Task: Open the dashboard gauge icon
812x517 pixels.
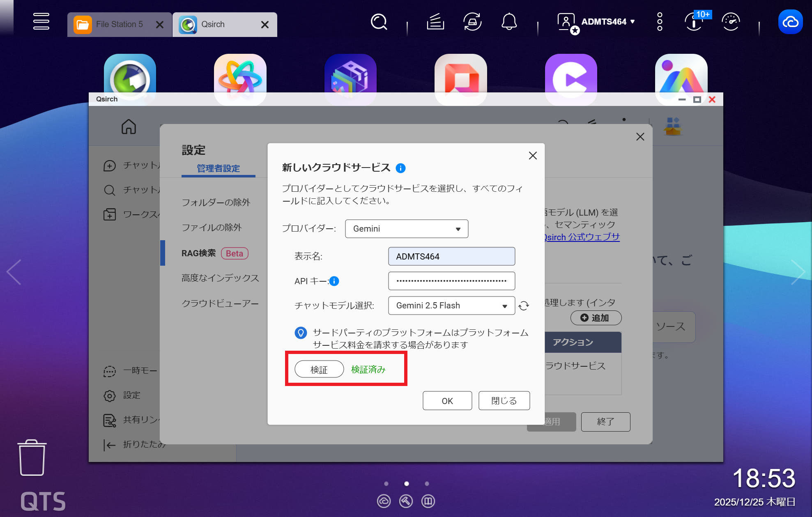Action: coord(731,22)
